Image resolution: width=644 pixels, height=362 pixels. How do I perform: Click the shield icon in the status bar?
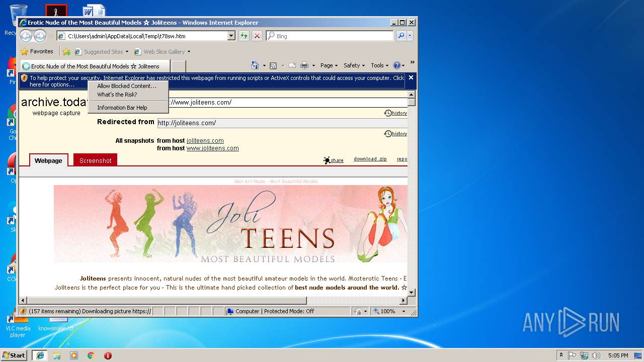(23, 311)
